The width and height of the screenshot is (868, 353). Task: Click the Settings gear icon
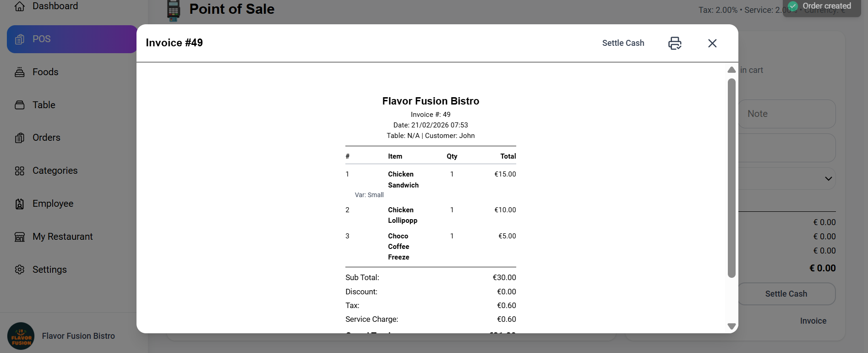[19, 270]
